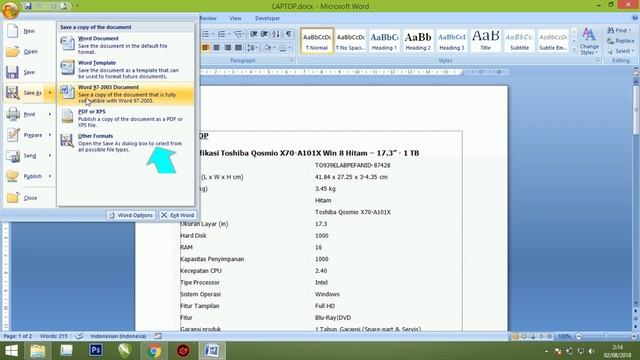Toggle Show/Hide paragraph marks

point(289,34)
